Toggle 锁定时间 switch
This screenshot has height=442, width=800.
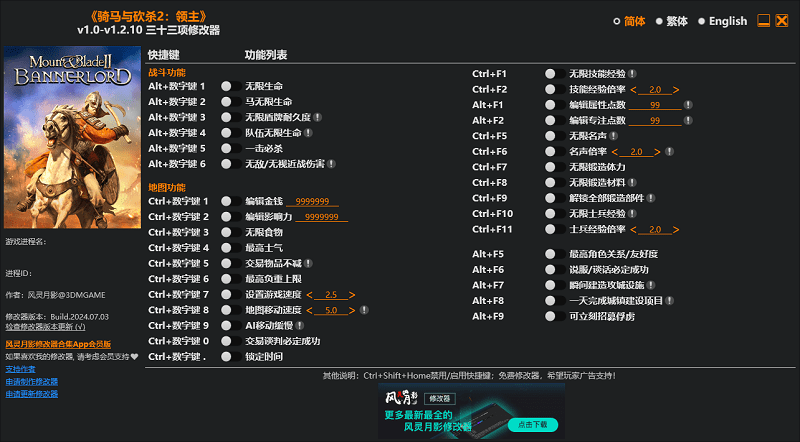[x=231, y=357]
